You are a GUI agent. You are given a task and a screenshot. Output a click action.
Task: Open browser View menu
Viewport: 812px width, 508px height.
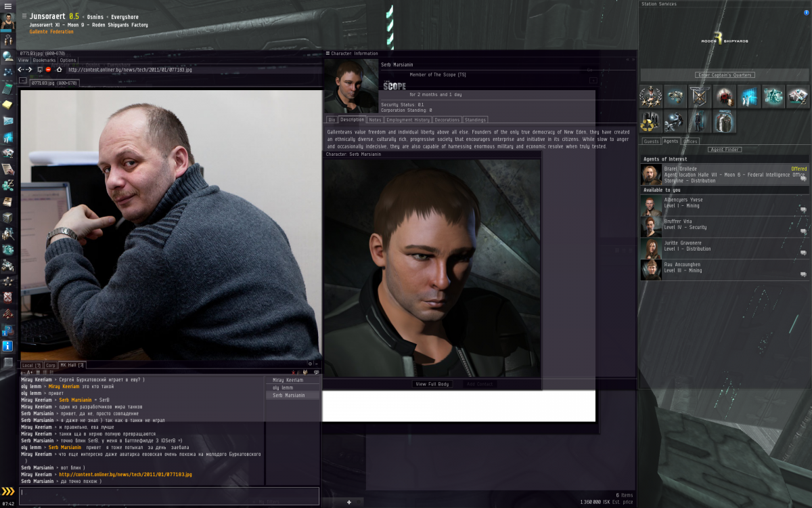23,60
